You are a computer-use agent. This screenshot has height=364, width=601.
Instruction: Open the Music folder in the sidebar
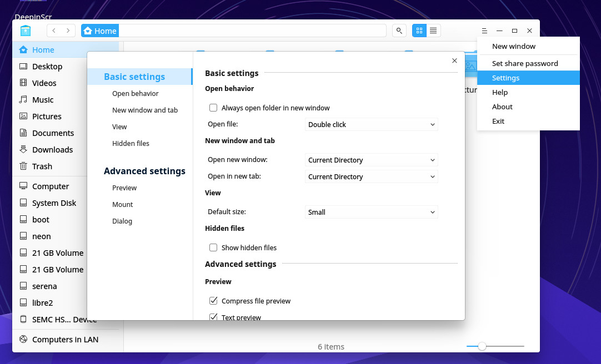(x=44, y=99)
